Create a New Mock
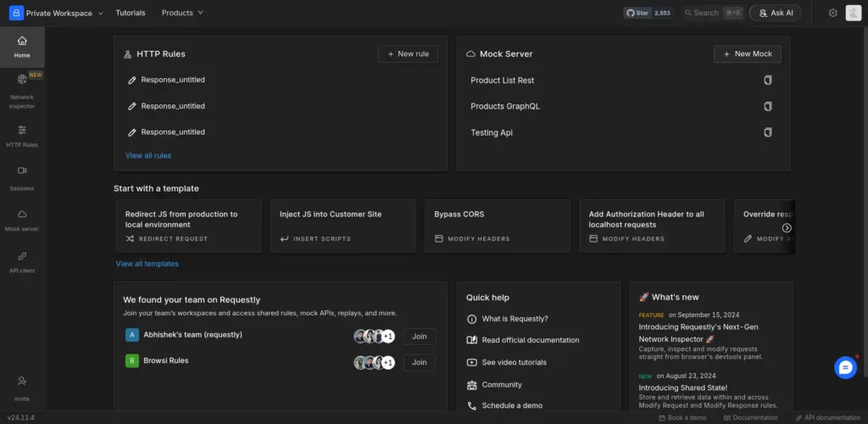 (748, 53)
